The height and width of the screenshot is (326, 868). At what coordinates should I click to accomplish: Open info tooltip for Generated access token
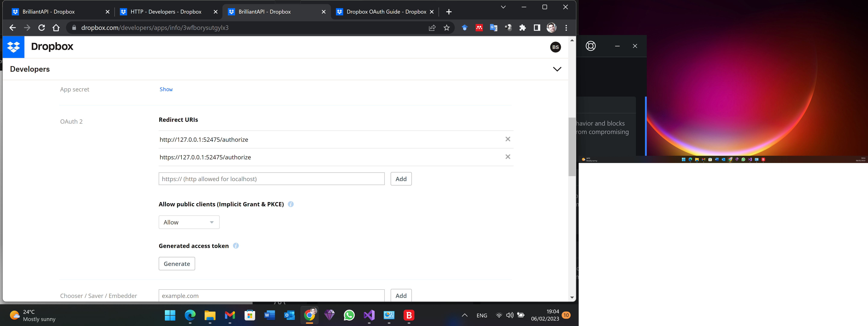point(236,246)
